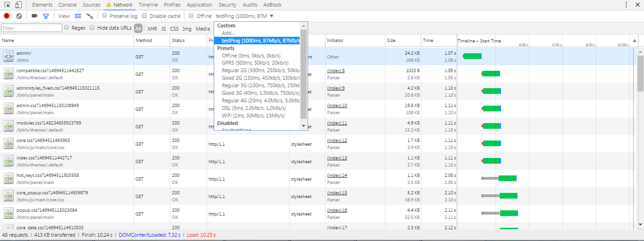
Task: Select the GPRS throttling preset
Action: point(255,63)
